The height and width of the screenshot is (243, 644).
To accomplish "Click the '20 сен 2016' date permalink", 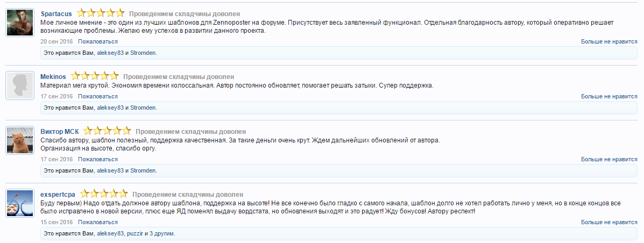I will [56, 41].
